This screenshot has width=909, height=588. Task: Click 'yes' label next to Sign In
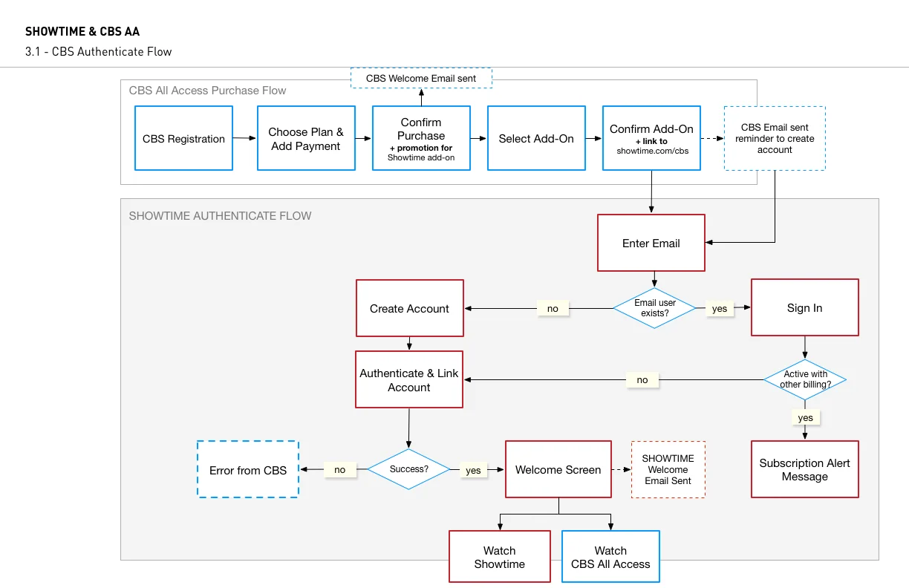point(720,308)
